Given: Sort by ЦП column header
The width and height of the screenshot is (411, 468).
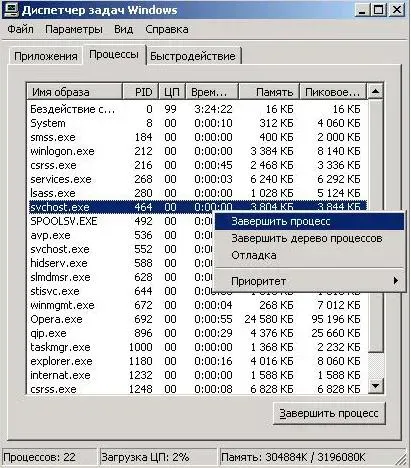Looking at the screenshot, I should (172, 92).
